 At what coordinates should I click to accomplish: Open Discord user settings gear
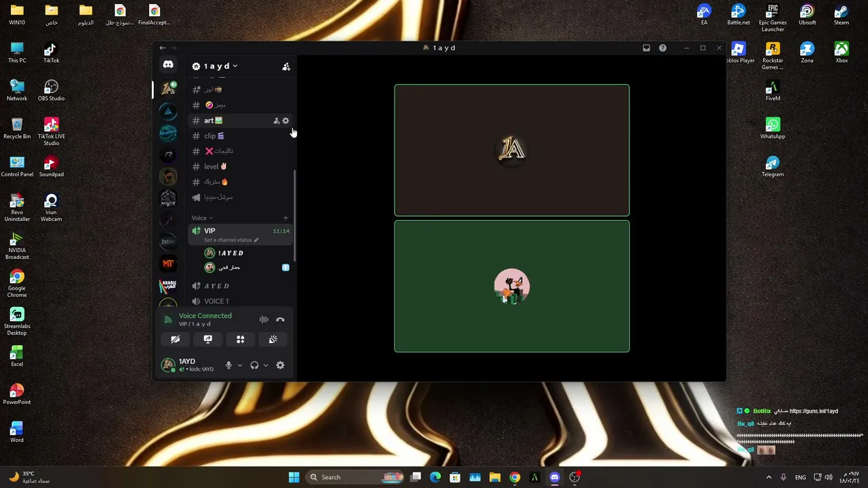click(280, 365)
